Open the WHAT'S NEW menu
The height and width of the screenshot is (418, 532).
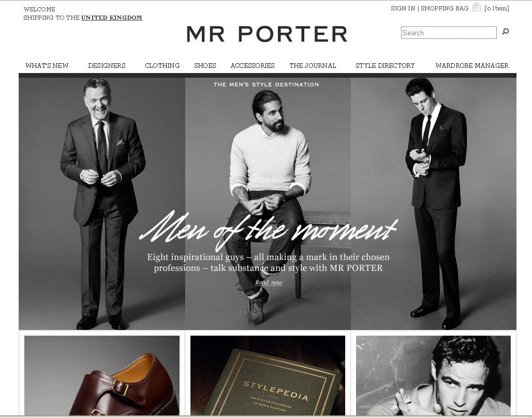47,66
